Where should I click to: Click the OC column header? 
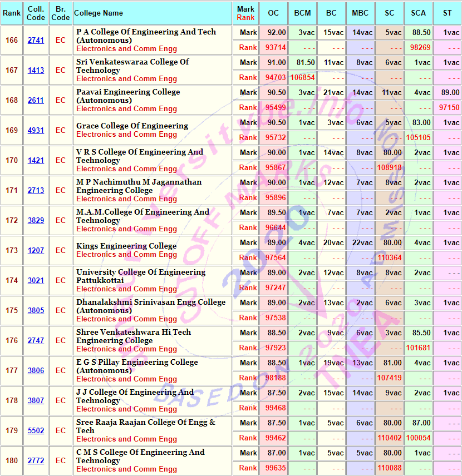point(273,13)
